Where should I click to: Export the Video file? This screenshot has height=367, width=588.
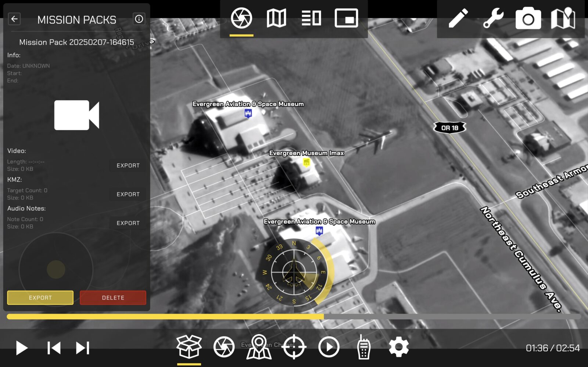pos(128,166)
